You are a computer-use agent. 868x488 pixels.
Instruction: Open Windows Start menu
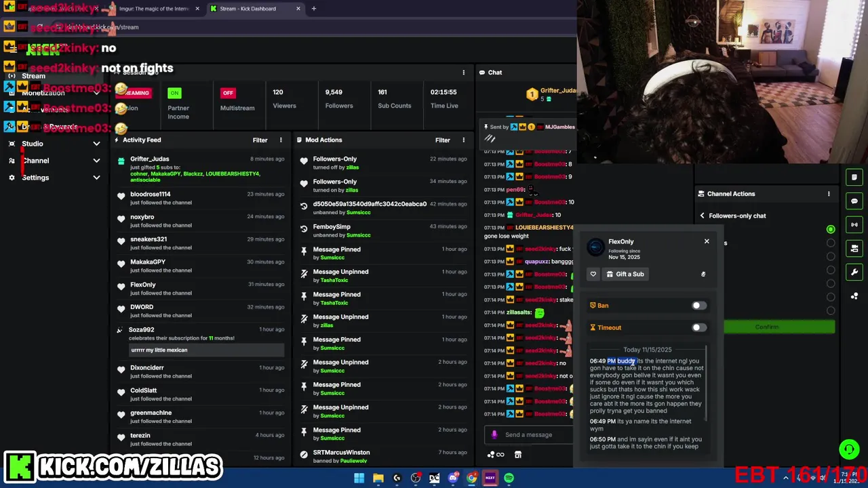359,478
